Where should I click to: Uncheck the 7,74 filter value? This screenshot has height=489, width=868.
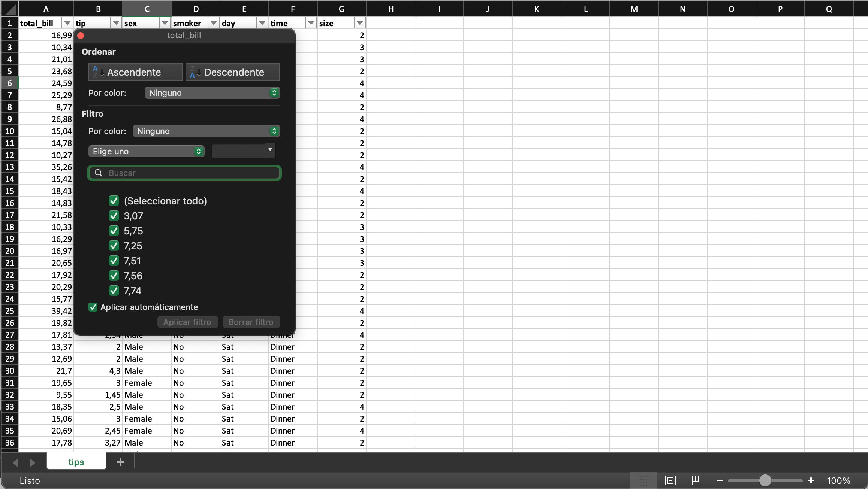[114, 291]
